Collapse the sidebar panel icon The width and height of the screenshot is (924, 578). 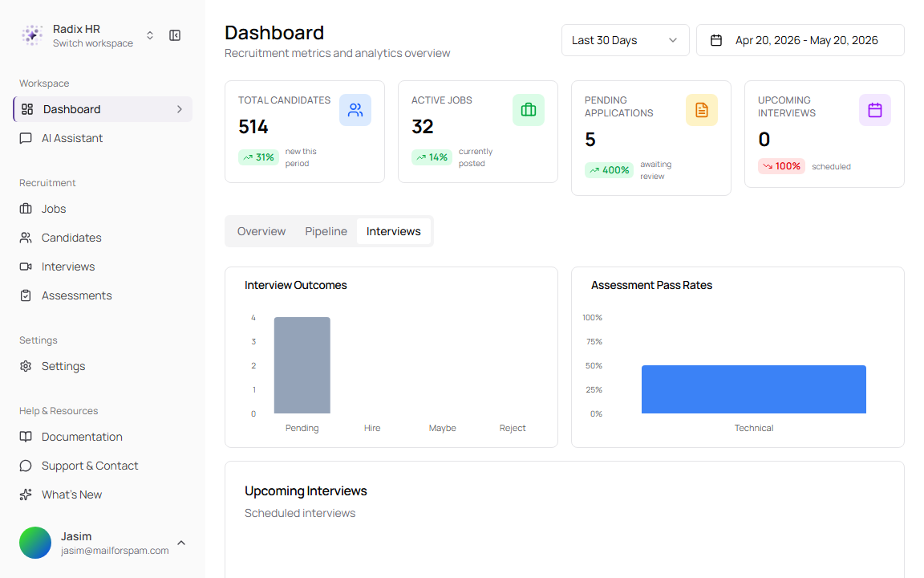coord(174,35)
